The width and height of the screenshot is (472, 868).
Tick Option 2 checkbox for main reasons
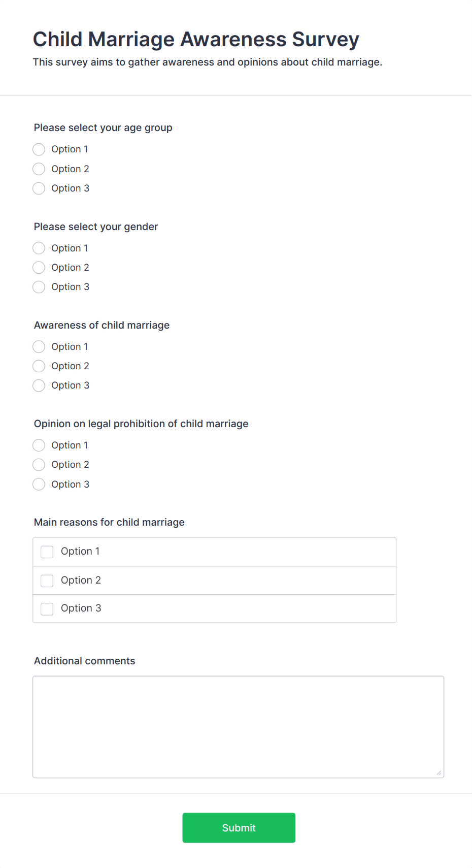47,581
